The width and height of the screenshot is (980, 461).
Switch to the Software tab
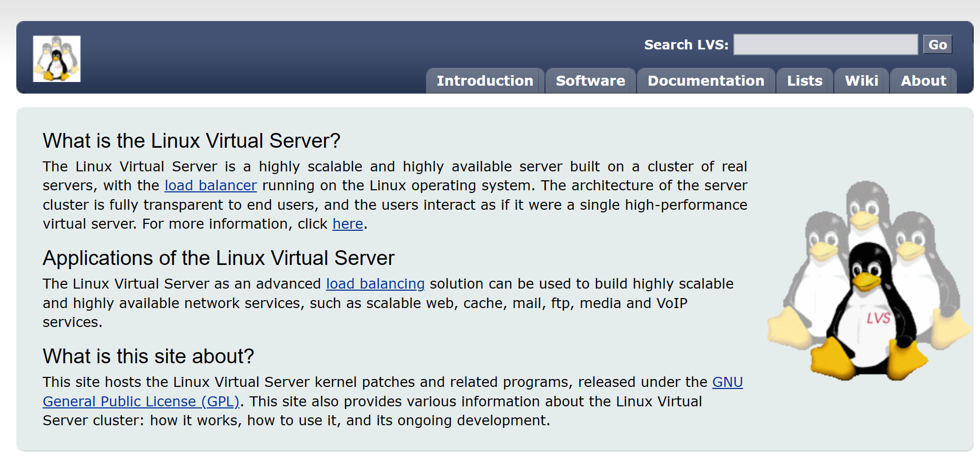coord(590,81)
